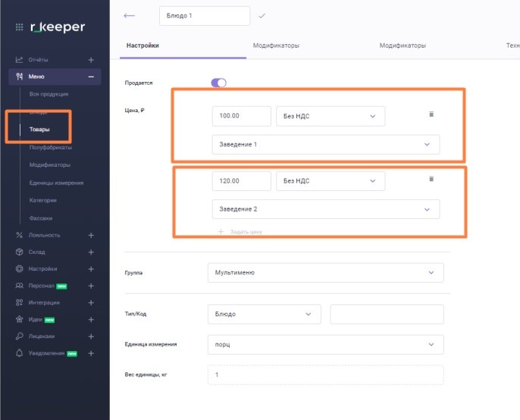
Task: Click the Блюдо 1 name field
Action: tap(205, 16)
